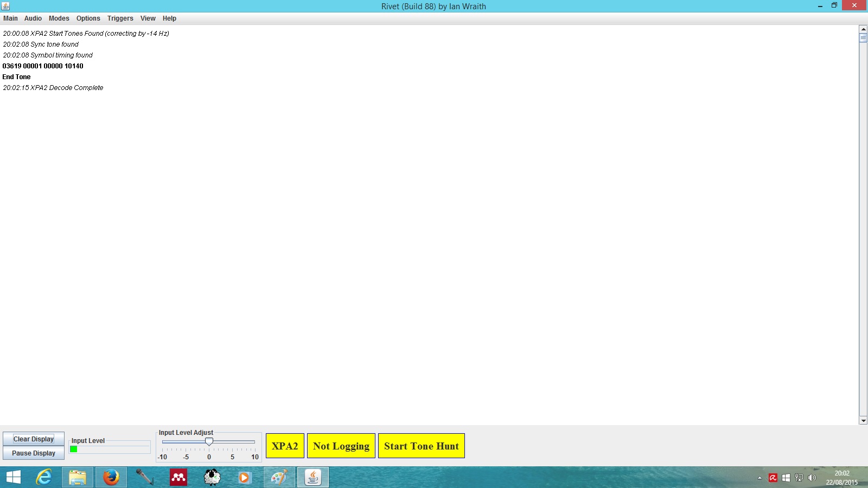Open the Modes menu
The width and height of the screenshot is (868, 488).
point(59,18)
